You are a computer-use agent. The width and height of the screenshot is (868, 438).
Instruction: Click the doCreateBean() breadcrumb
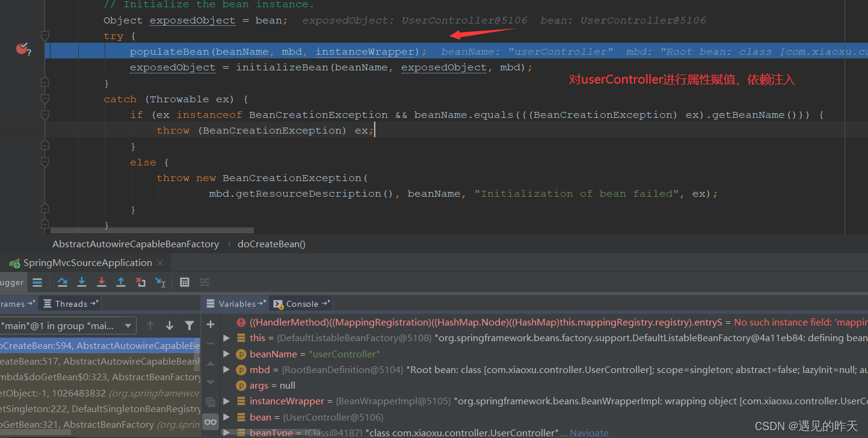272,244
